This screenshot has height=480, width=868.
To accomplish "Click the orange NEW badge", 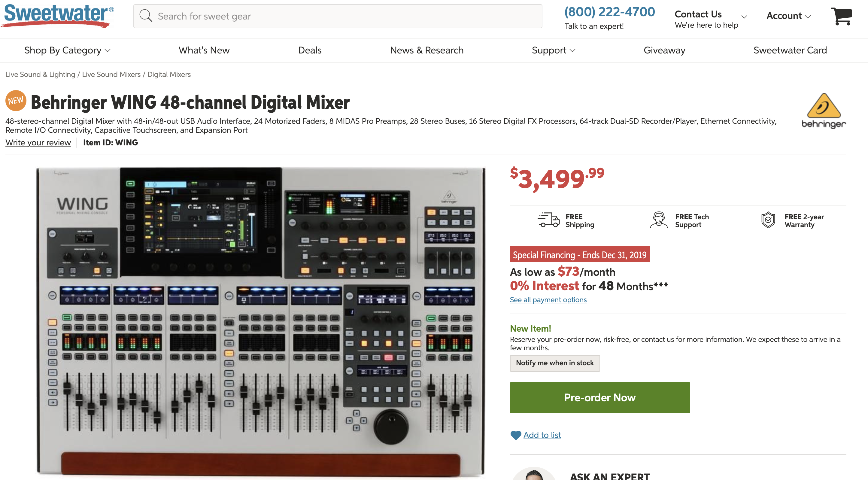I will [x=16, y=100].
